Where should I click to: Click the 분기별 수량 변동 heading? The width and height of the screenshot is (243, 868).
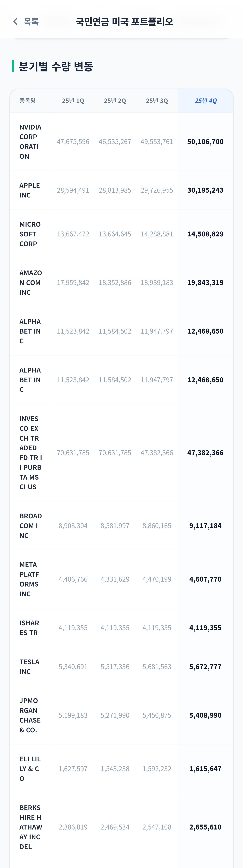56,66
